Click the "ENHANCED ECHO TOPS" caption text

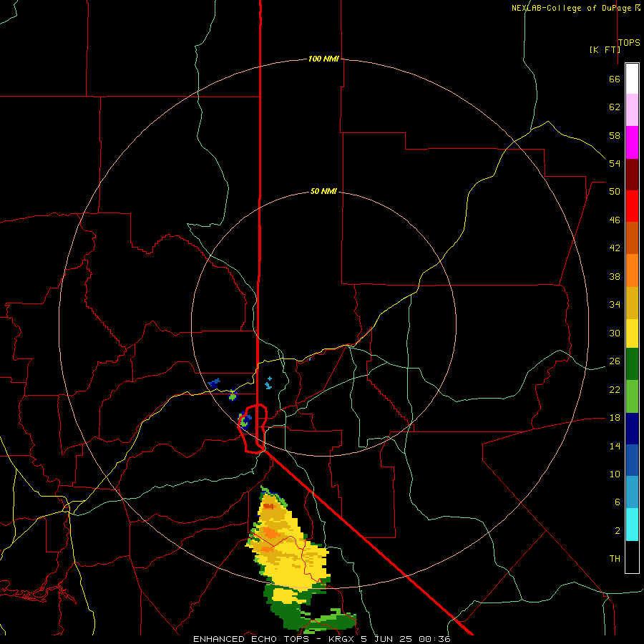pos(251,639)
